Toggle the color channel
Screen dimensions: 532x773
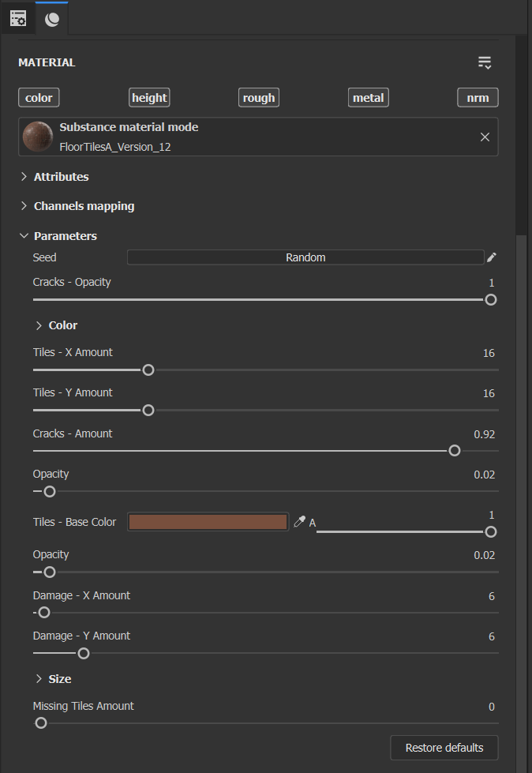point(39,98)
